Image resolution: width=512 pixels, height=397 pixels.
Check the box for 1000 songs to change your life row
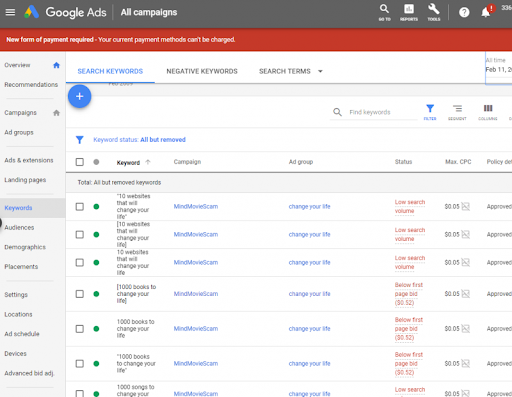[x=80, y=394]
